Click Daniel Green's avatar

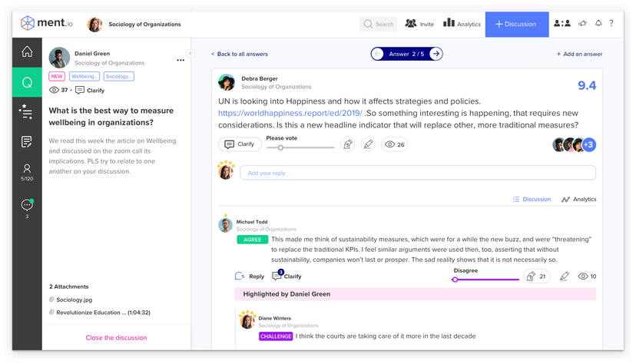point(59,58)
